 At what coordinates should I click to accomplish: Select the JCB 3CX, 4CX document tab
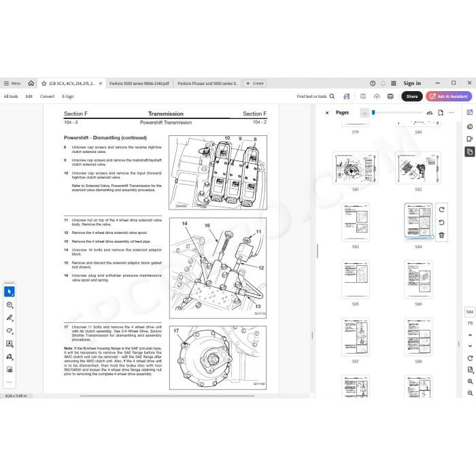pos(71,83)
